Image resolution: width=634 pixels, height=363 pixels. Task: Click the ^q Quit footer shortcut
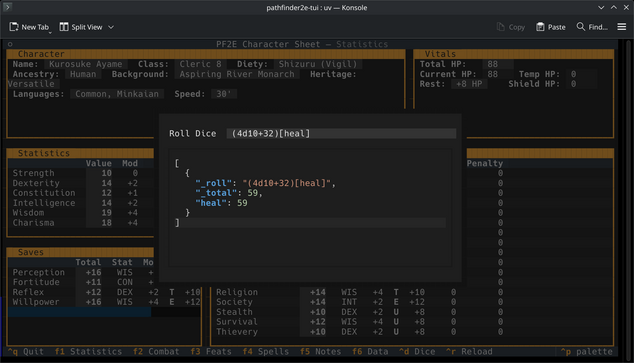(x=25, y=351)
